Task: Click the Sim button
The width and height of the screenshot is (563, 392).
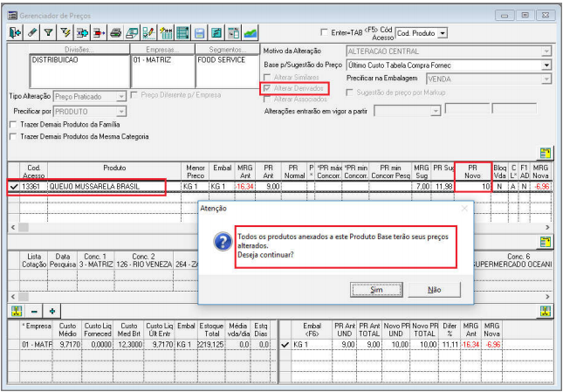Action: [x=376, y=290]
